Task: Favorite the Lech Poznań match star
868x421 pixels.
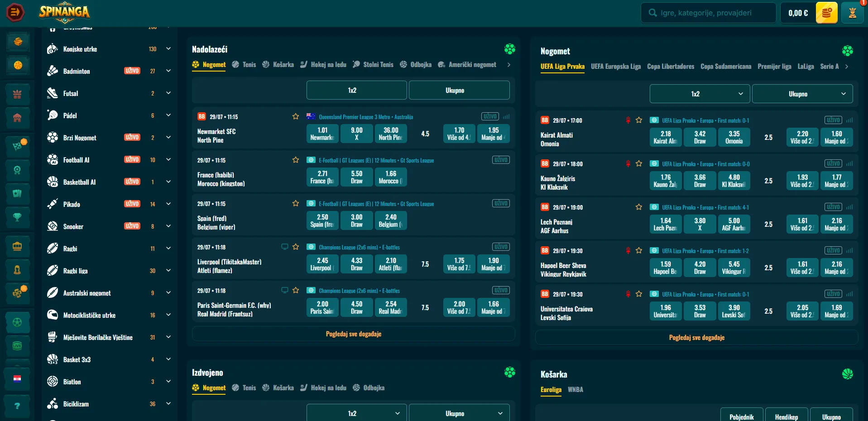Action: point(639,207)
